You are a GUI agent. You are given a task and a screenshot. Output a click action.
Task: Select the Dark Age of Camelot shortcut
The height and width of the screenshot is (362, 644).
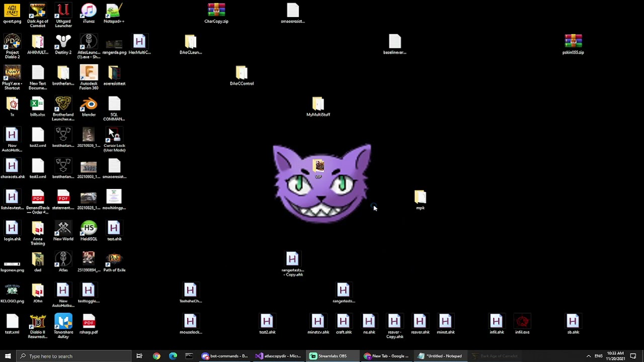pos(38,15)
